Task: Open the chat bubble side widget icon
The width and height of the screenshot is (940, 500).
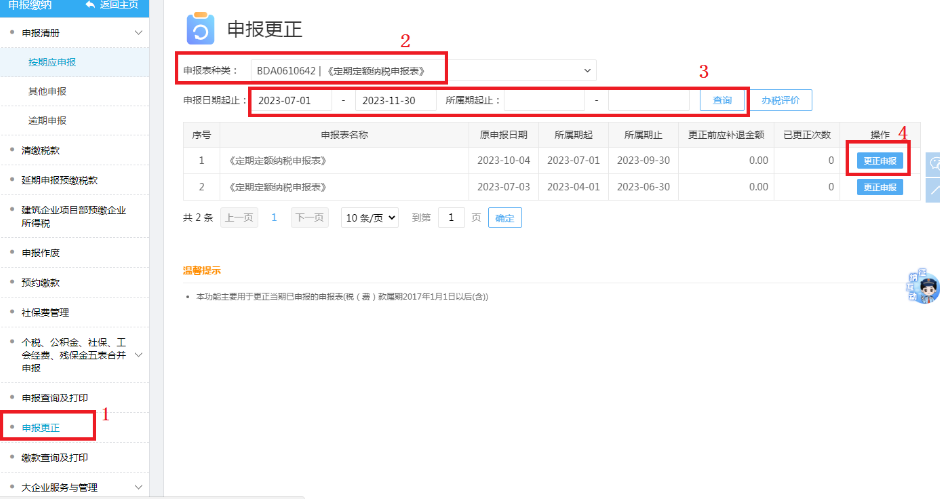Action: point(933,164)
